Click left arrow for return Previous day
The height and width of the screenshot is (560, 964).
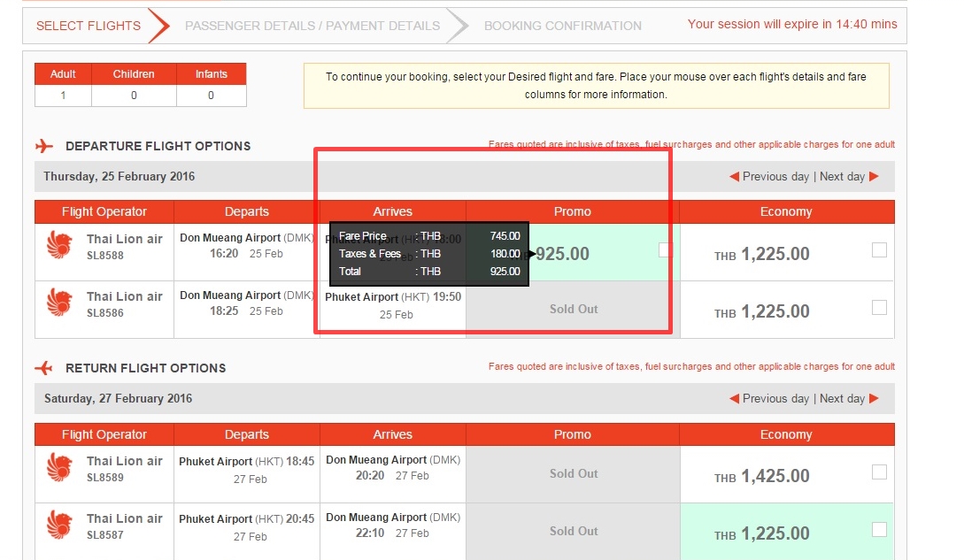734,398
